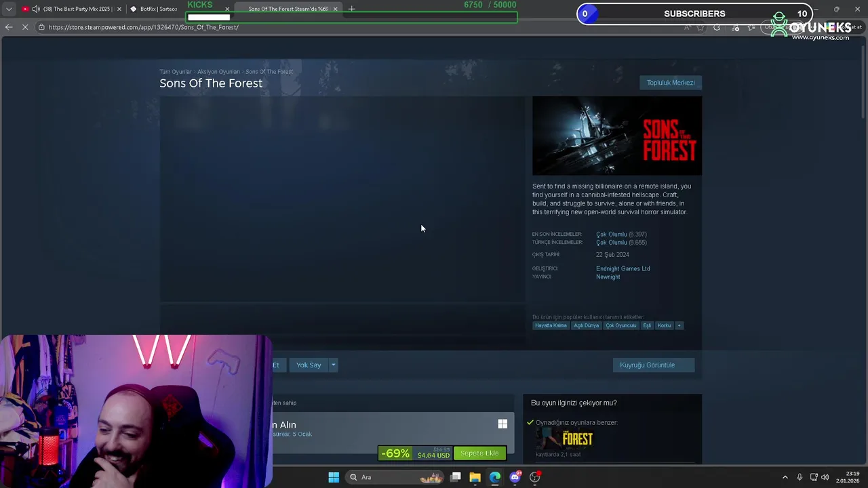The height and width of the screenshot is (488, 868).
Task: Open Task View in taskbar
Action: point(456,477)
